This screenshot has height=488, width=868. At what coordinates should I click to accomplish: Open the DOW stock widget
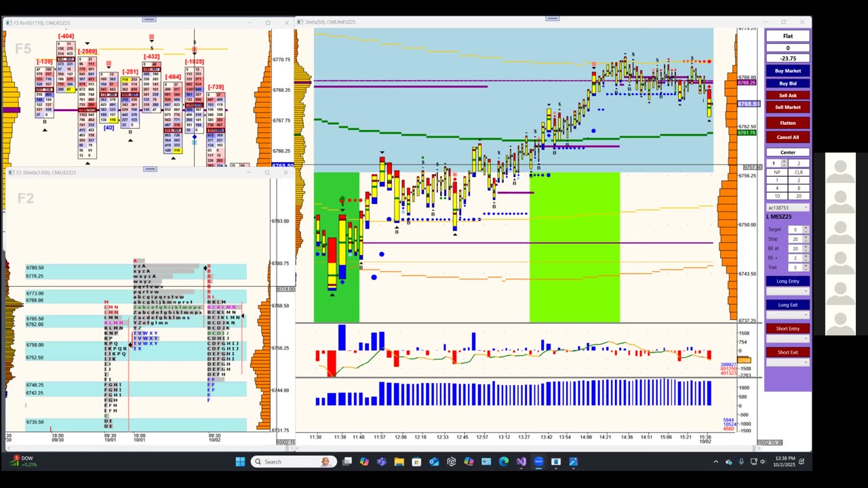click(24, 462)
